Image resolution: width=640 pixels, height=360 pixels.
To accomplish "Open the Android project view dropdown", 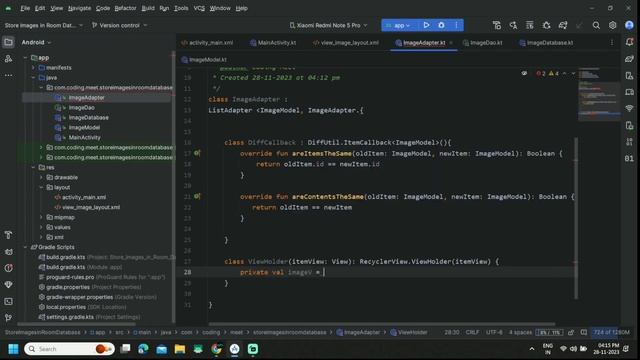I will [x=36, y=42].
